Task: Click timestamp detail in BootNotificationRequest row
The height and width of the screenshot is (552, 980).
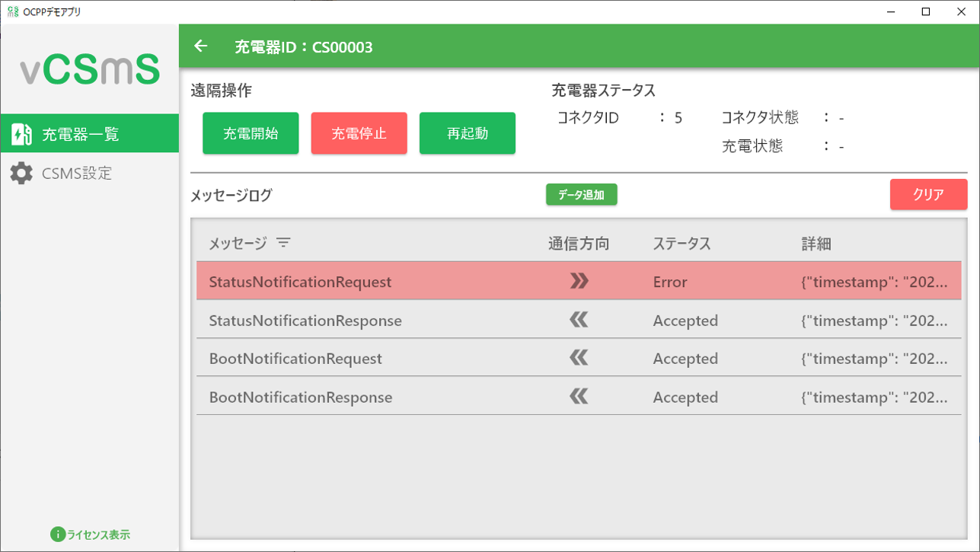Action: 875,359
